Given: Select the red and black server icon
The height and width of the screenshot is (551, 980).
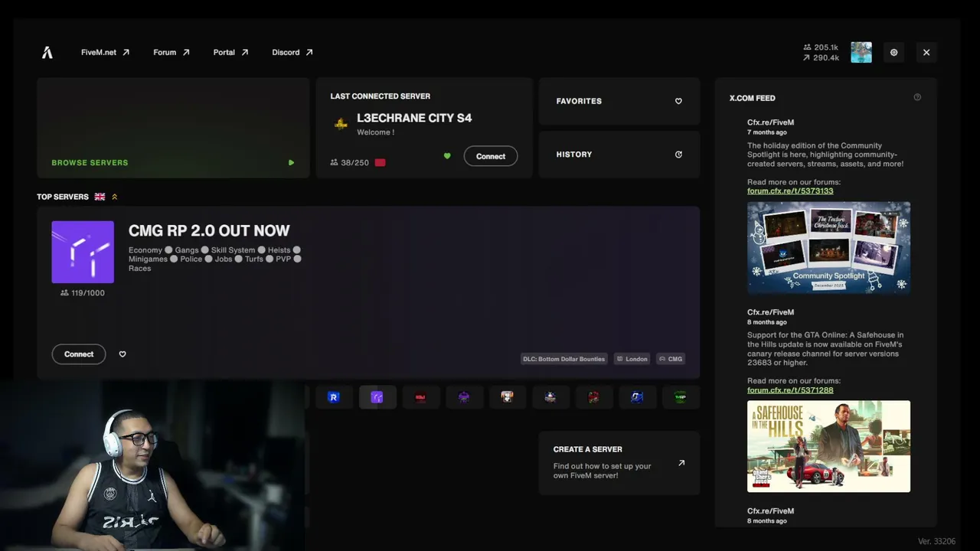Looking at the screenshot, I should [x=420, y=397].
